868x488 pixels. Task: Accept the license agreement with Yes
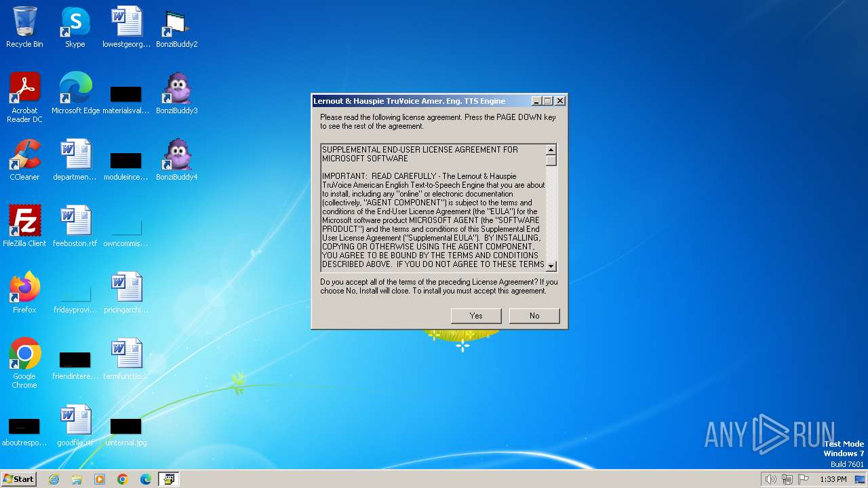click(476, 316)
